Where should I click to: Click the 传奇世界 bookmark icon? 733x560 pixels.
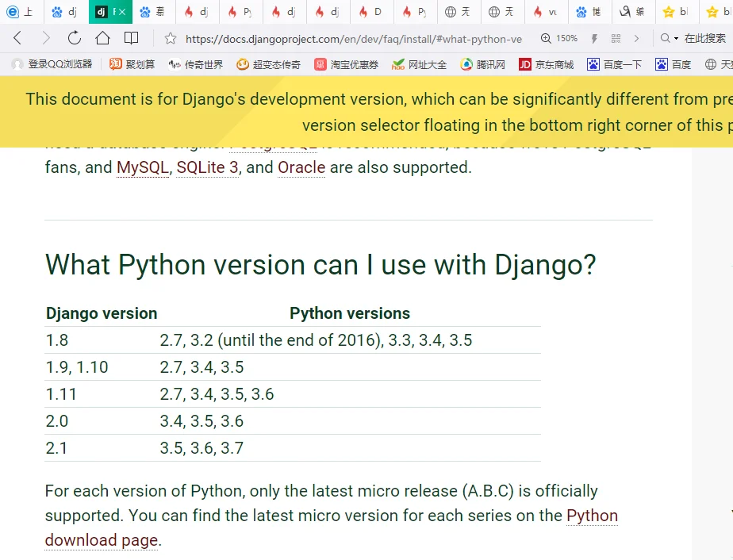point(175,64)
